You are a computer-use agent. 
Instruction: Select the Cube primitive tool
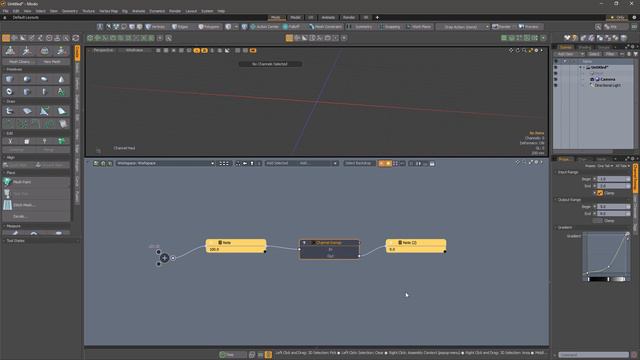[9, 79]
